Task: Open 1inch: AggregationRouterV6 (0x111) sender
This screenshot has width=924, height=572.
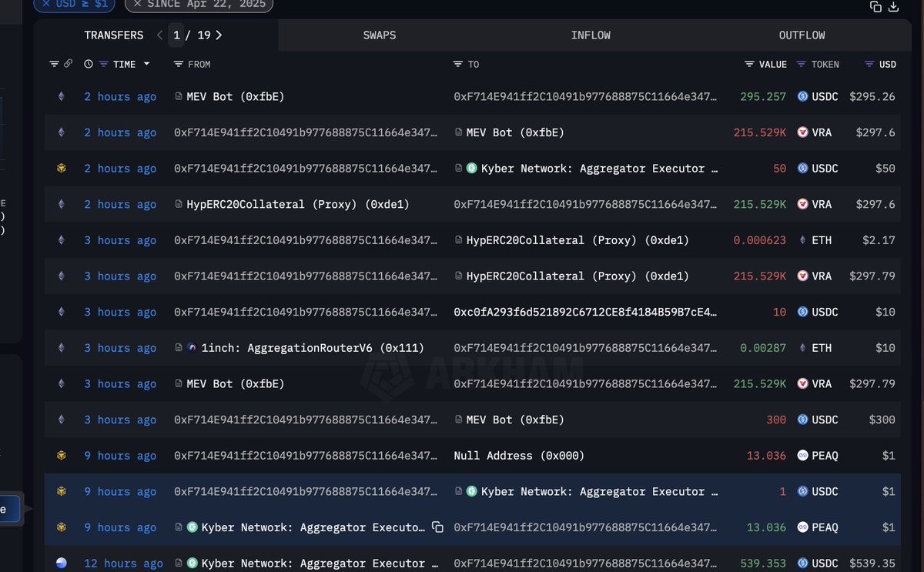Action: (x=313, y=348)
